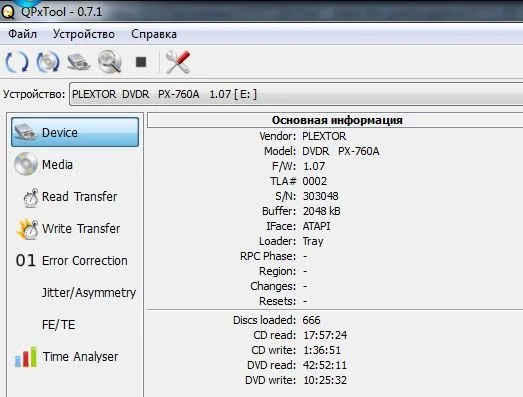
Task: Click the IFace value ATAPI
Action: (x=316, y=226)
